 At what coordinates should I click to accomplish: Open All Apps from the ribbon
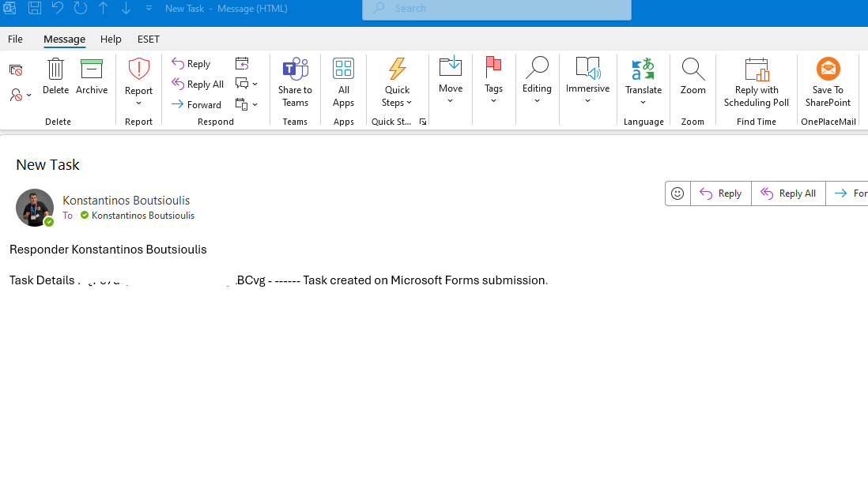click(343, 82)
